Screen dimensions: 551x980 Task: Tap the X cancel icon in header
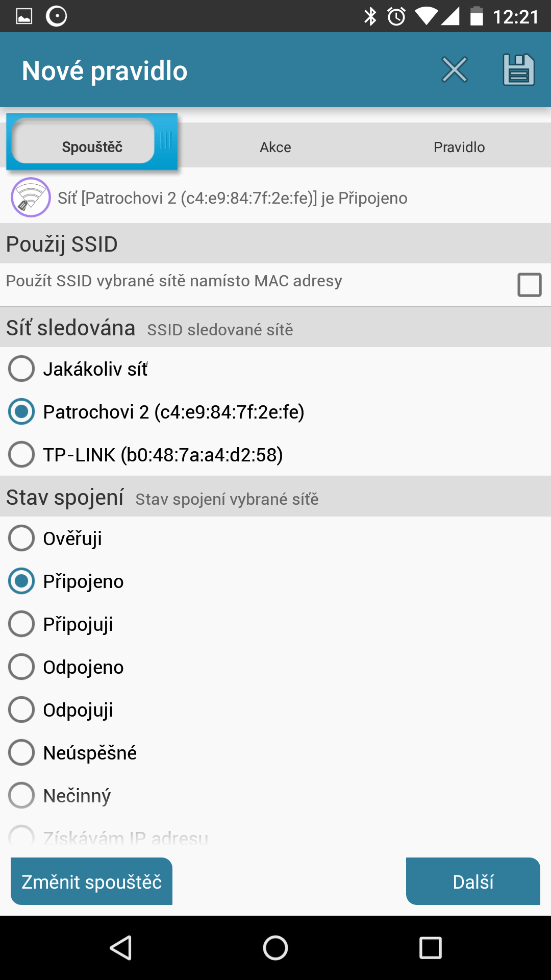[x=454, y=70]
